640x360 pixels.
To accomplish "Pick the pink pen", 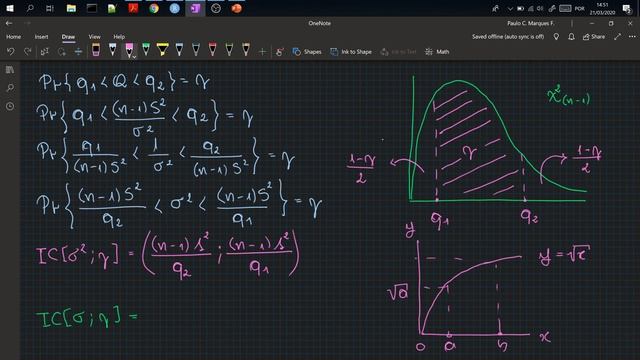I will pyautogui.click(x=129, y=50).
